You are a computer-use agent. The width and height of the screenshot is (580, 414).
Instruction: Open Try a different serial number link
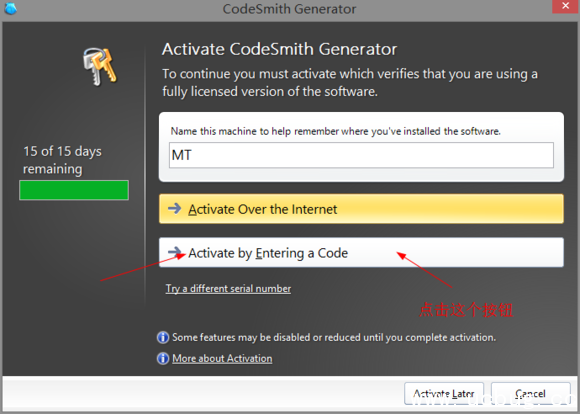[x=228, y=289]
